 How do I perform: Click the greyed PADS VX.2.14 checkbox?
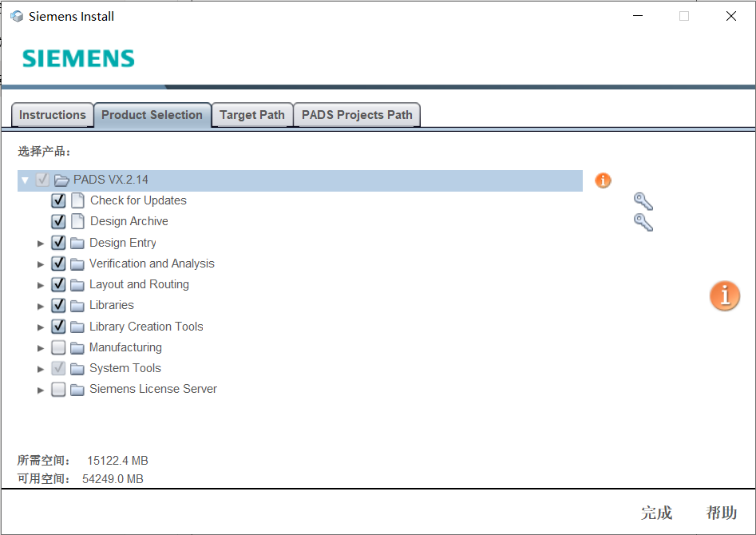click(x=42, y=180)
